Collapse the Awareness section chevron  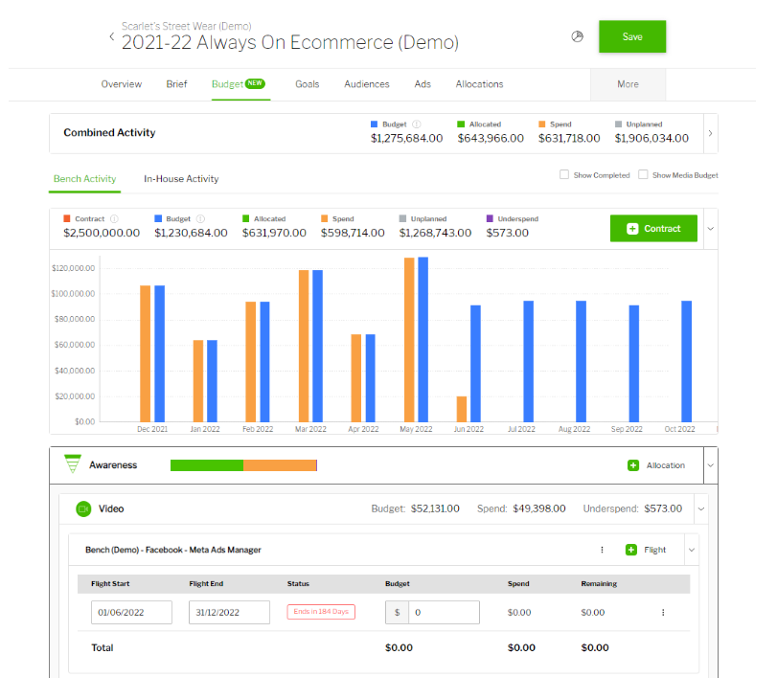(710, 465)
